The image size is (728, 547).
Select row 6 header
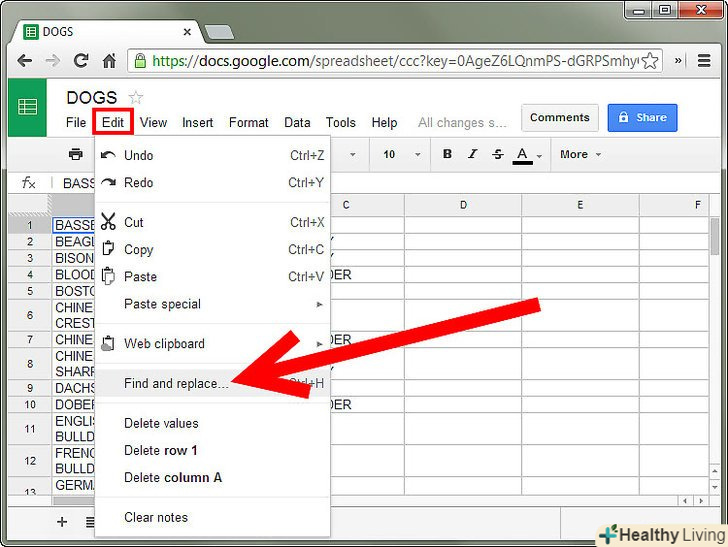tap(30, 315)
